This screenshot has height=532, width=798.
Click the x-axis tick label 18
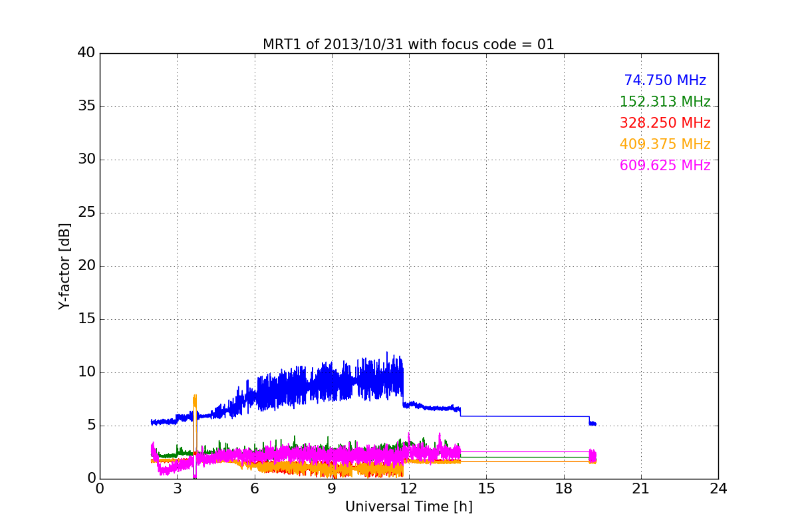point(564,489)
